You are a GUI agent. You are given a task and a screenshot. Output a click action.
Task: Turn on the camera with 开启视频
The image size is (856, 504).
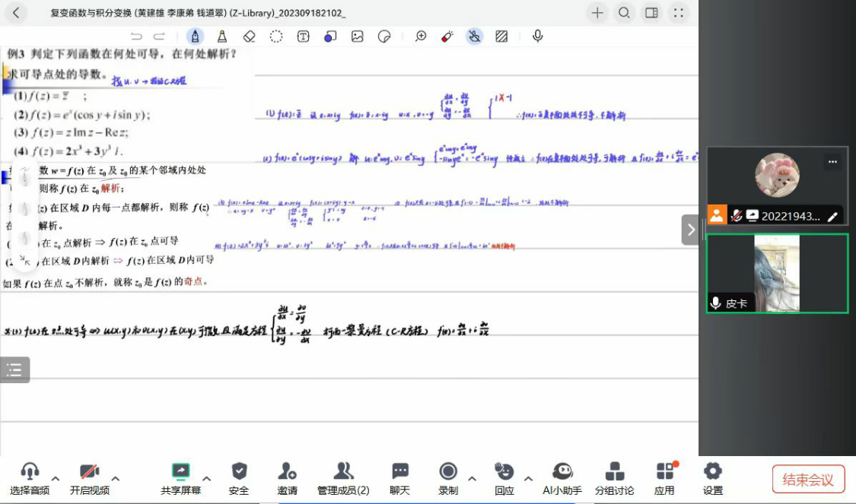point(90,479)
